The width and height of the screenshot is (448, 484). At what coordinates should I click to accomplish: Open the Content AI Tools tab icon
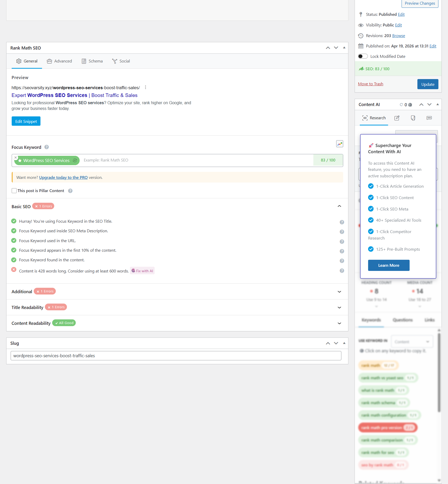[413, 118]
